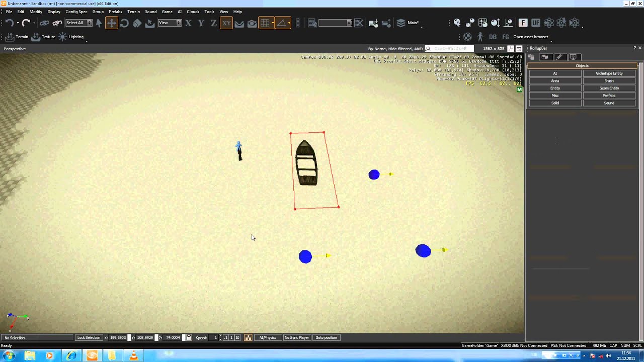
Task: Open the empty selection-name combo box
Action: point(335,23)
